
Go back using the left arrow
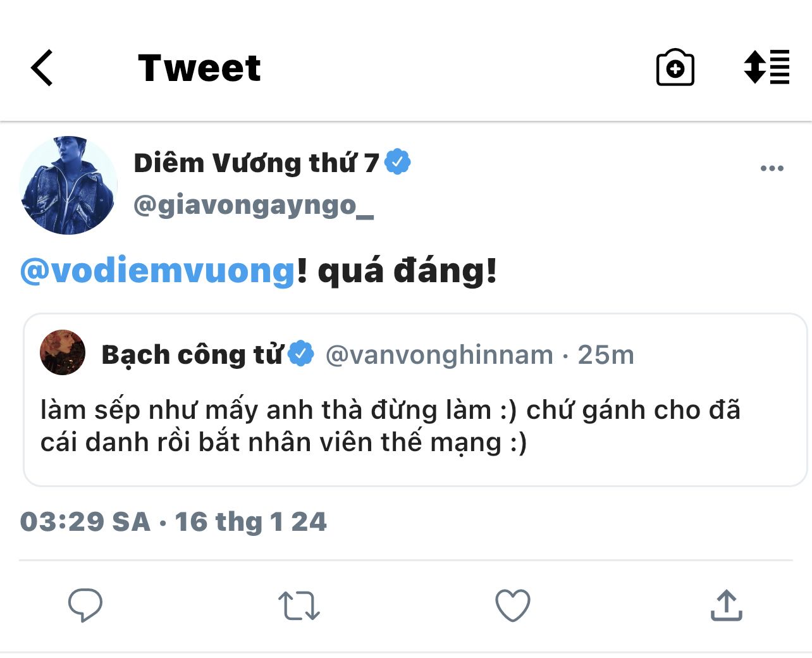42,68
